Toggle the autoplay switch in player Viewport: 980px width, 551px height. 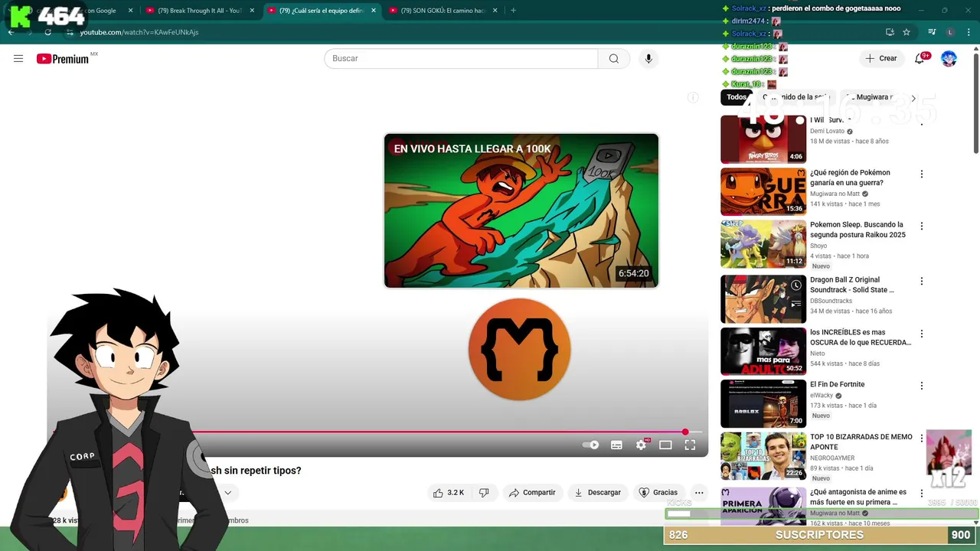tap(590, 445)
